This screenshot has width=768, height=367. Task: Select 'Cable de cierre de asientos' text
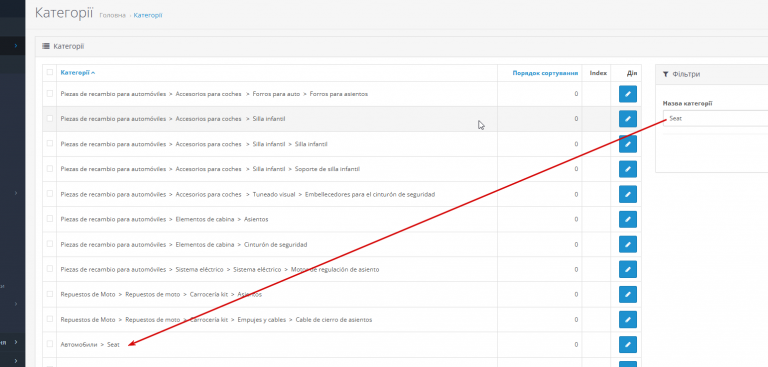pyautogui.click(x=334, y=319)
